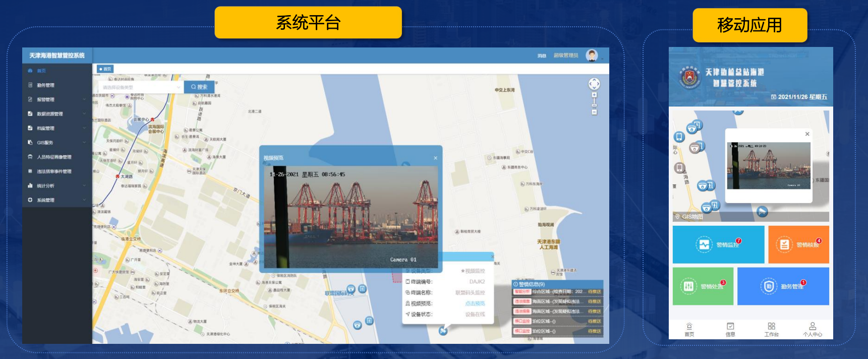The width and height of the screenshot is (868, 359).
Task: Open the 警情监控 tile in mobile app
Action: pyautogui.click(x=718, y=244)
